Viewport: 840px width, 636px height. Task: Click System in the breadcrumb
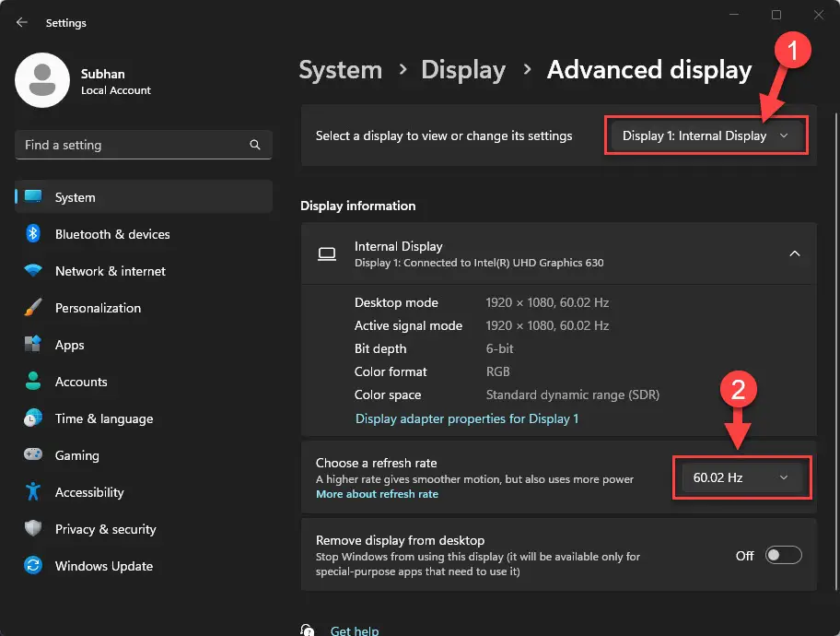point(340,70)
